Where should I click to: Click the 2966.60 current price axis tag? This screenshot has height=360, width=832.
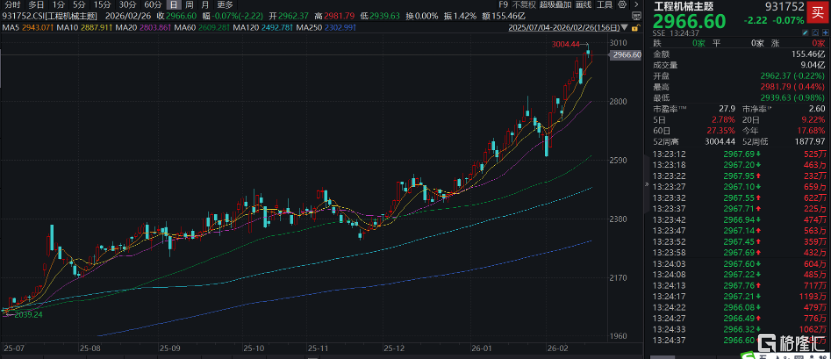[x=626, y=55]
